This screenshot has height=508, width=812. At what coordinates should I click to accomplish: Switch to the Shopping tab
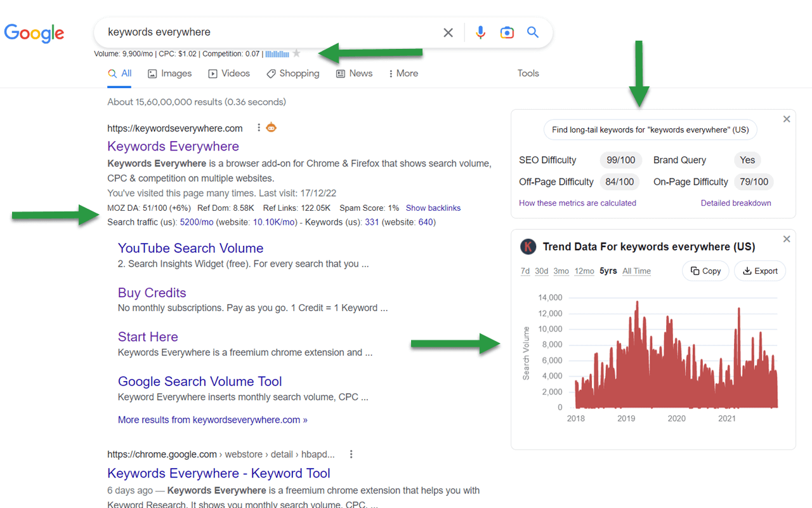292,73
